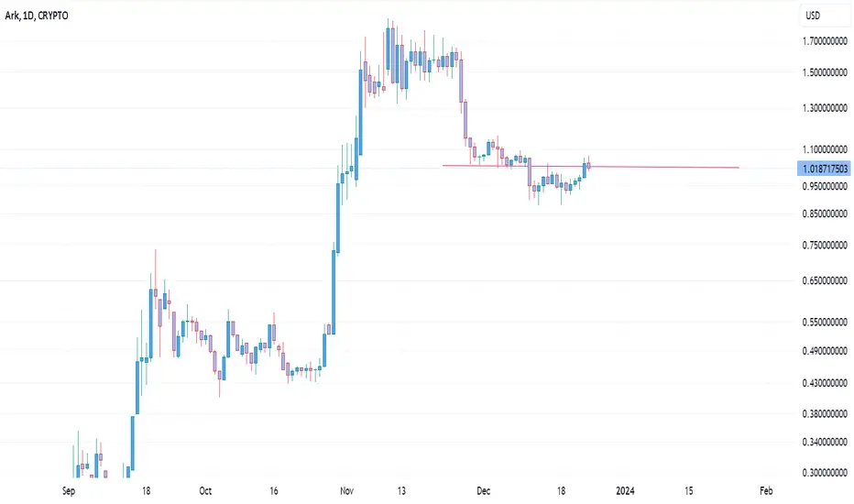Viewport: 854px width, 504px height.
Task: Click the 0.950000000 price axis label
Action: (825, 186)
